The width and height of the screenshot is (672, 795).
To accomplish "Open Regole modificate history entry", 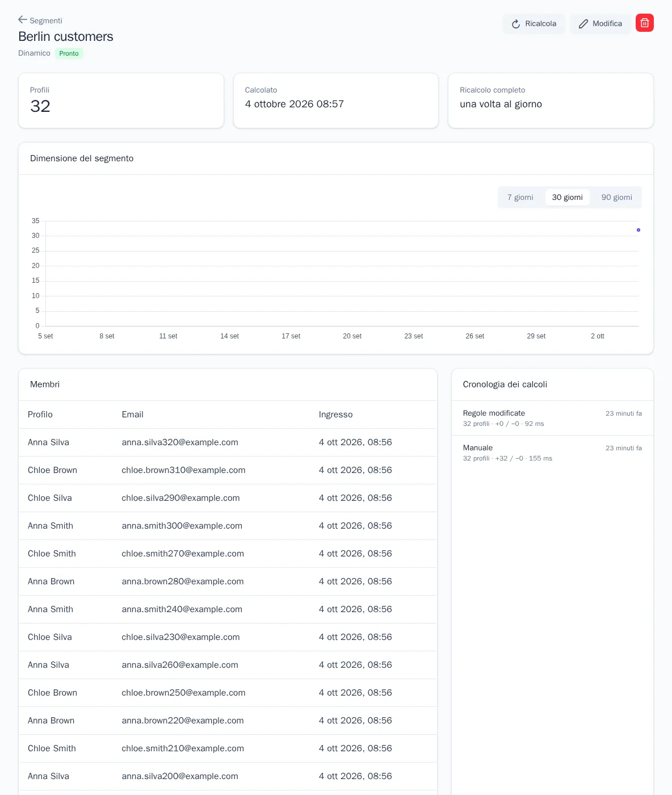I will click(552, 418).
